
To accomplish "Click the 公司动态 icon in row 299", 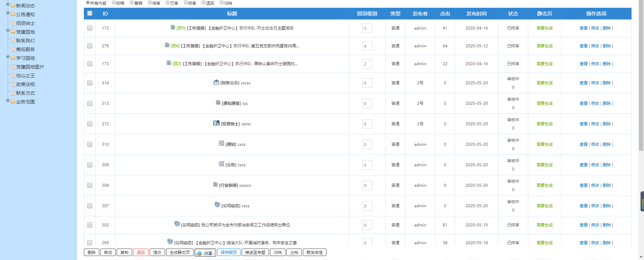I will (170, 242).
